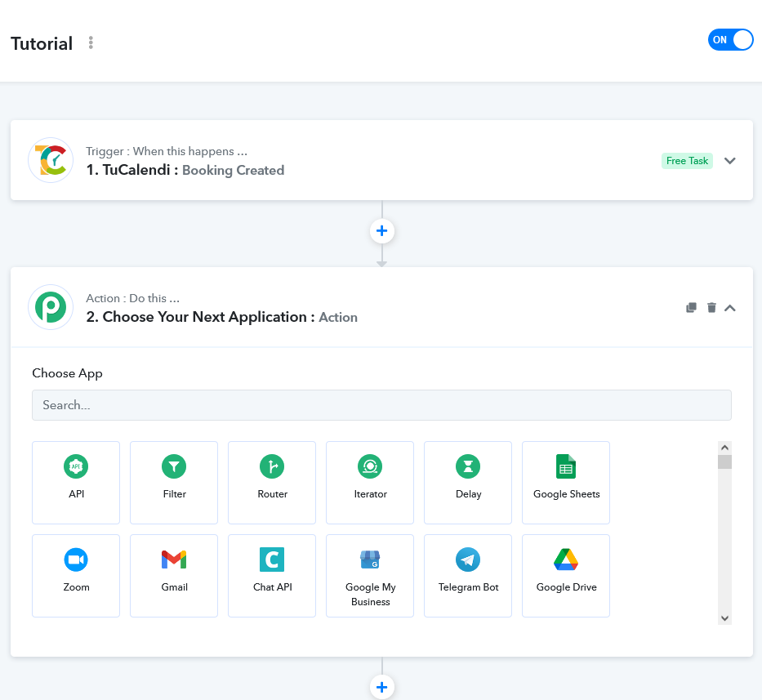Click the app list scrollbar thumb

[x=724, y=461]
